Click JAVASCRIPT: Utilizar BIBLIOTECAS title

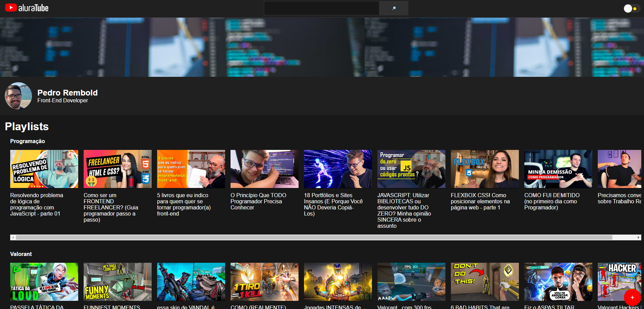click(x=404, y=210)
